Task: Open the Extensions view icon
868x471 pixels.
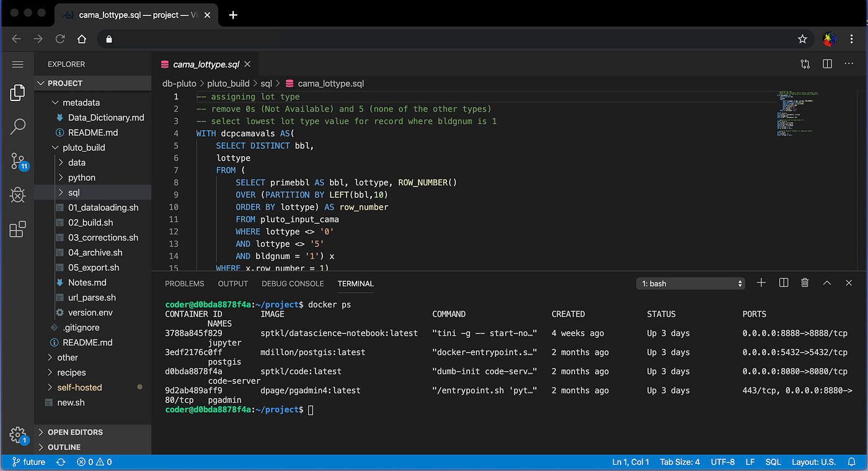Action: tap(18, 229)
